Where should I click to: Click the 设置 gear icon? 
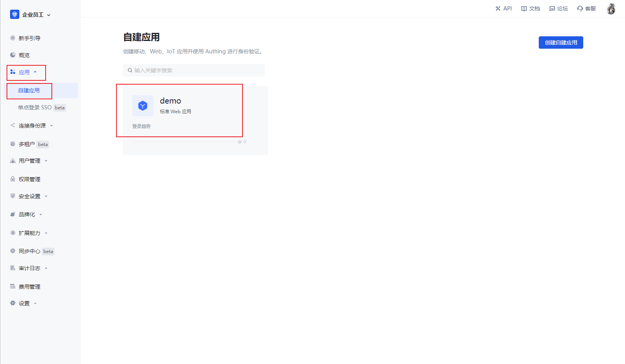[13, 303]
